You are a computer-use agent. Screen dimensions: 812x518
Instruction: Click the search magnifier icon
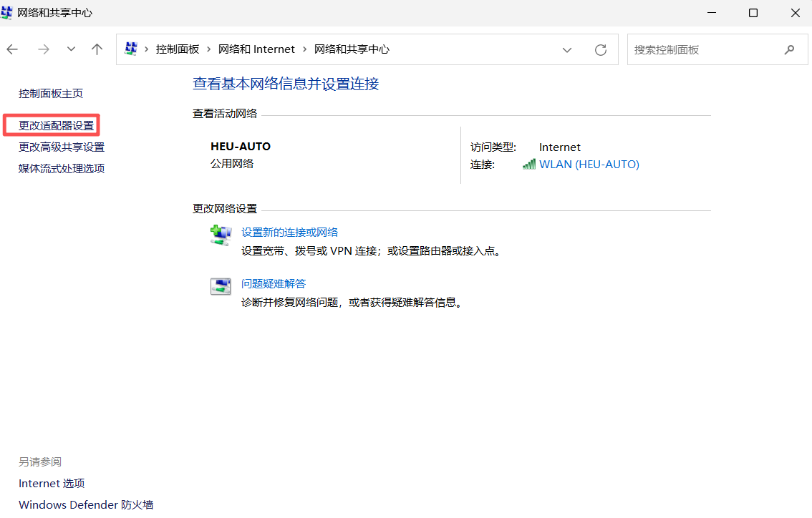coord(789,49)
